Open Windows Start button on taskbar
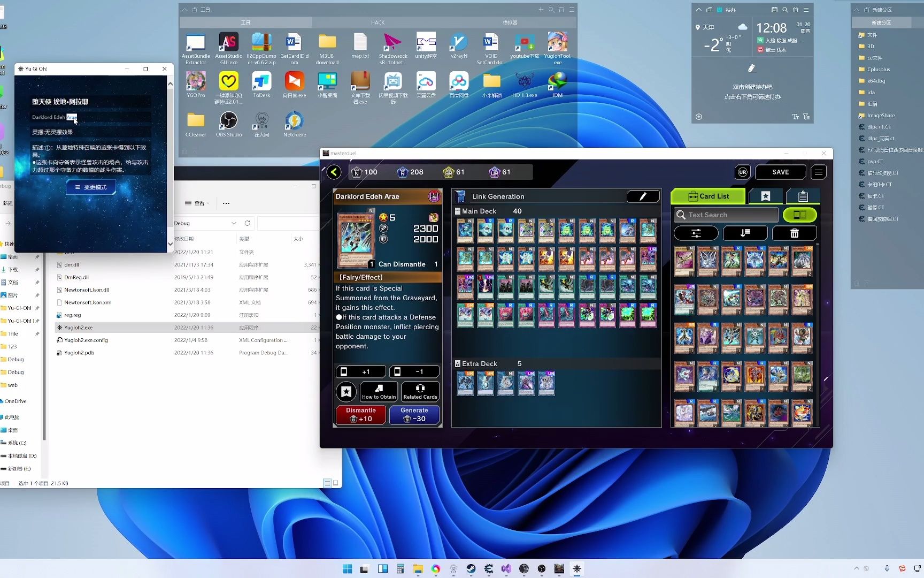Viewport: 924px width, 578px height. pos(347,569)
